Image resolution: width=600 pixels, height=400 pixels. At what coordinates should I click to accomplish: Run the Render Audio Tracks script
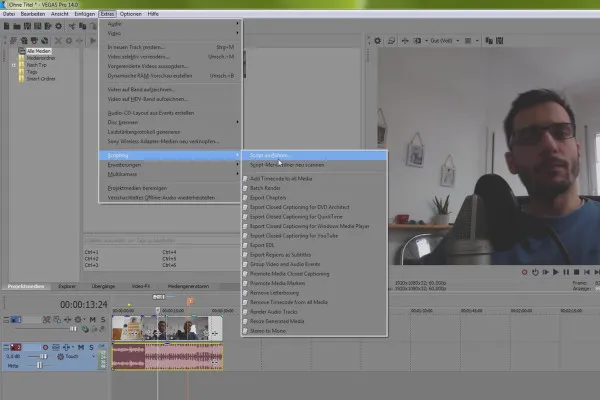(314, 312)
